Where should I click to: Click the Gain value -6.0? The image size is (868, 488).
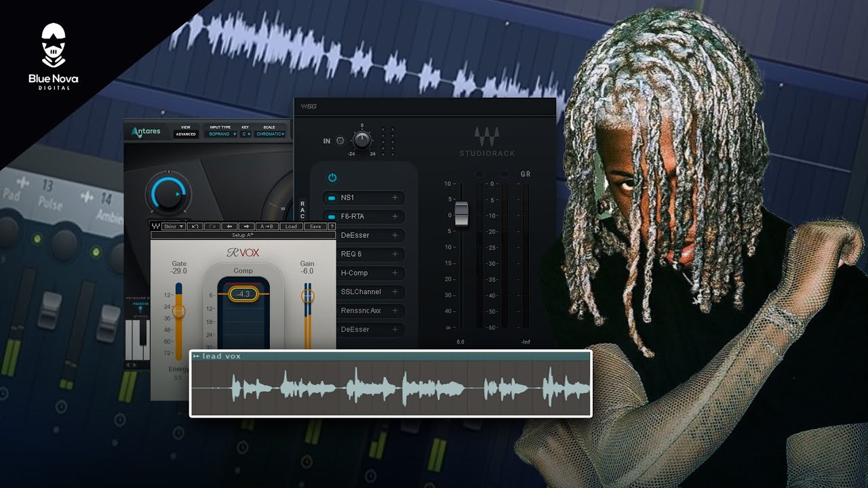pyautogui.click(x=307, y=271)
